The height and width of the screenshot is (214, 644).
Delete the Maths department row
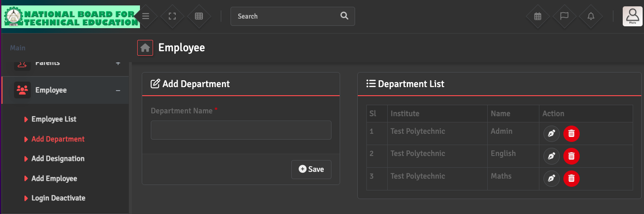(x=572, y=178)
